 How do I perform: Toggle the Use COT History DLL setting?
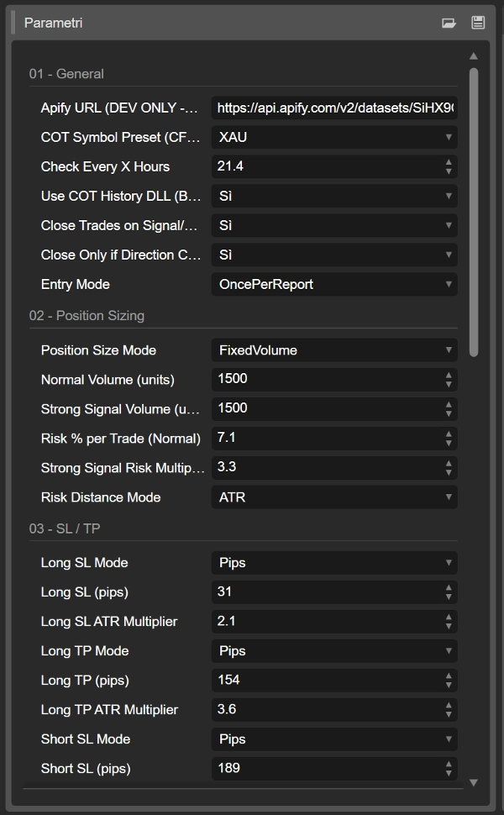click(333, 196)
